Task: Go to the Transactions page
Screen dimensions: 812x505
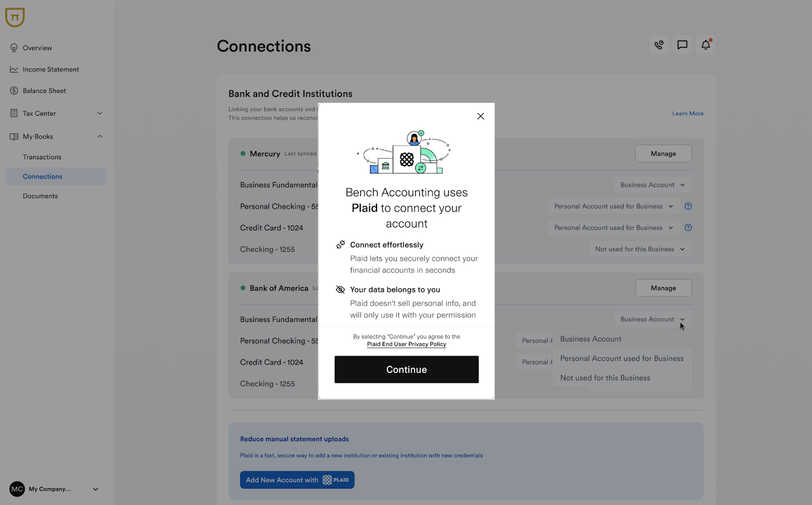Action: click(42, 157)
